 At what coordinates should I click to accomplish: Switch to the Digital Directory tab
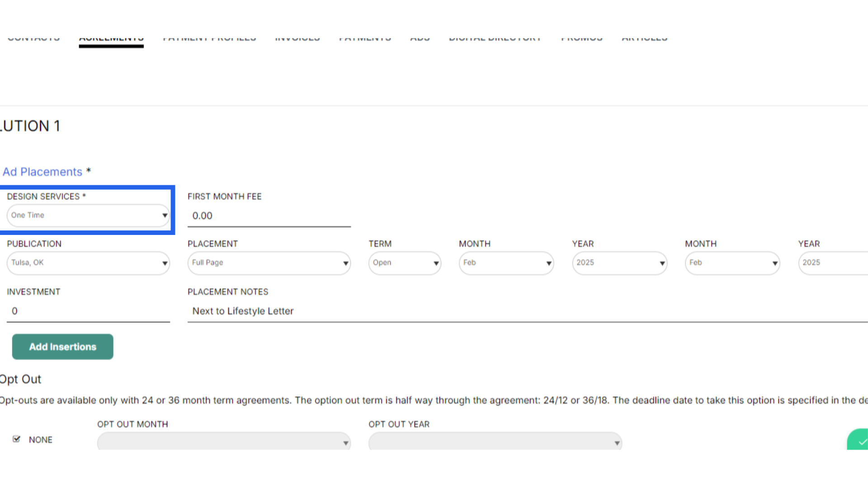[x=495, y=40]
